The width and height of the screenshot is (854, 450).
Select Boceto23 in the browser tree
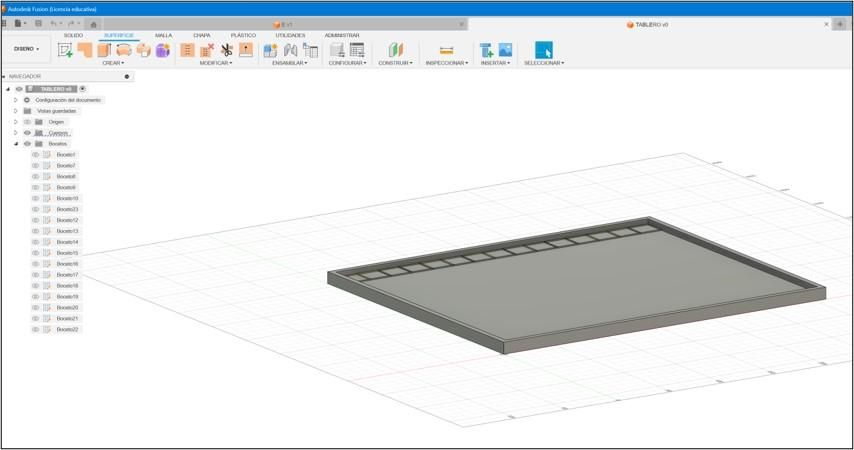tap(67, 209)
